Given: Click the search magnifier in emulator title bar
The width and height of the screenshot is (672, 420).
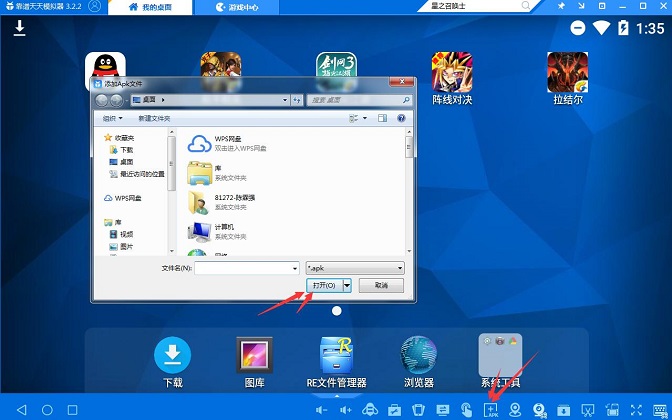Looking at the screenshot, I should click(525, 6).
